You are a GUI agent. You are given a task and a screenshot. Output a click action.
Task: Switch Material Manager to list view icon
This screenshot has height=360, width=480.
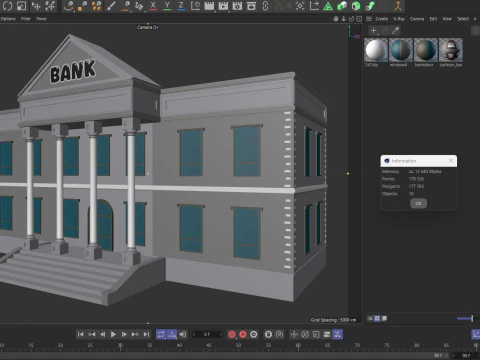[370, 318]
